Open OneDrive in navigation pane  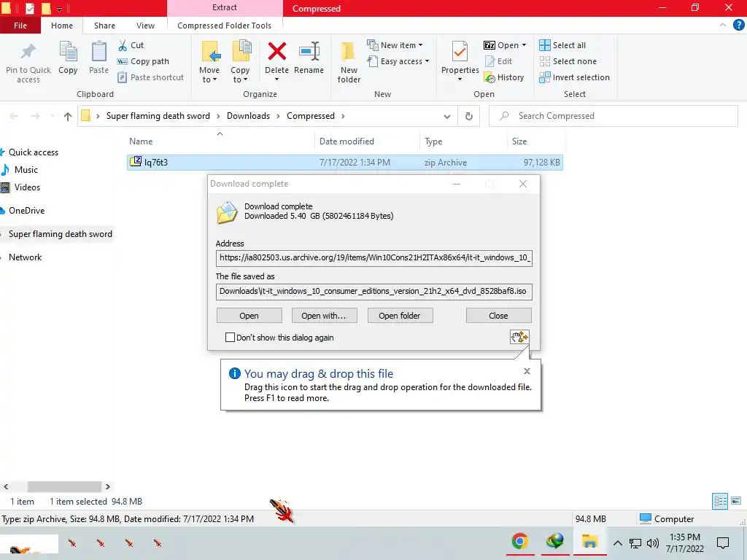point(26,211)
